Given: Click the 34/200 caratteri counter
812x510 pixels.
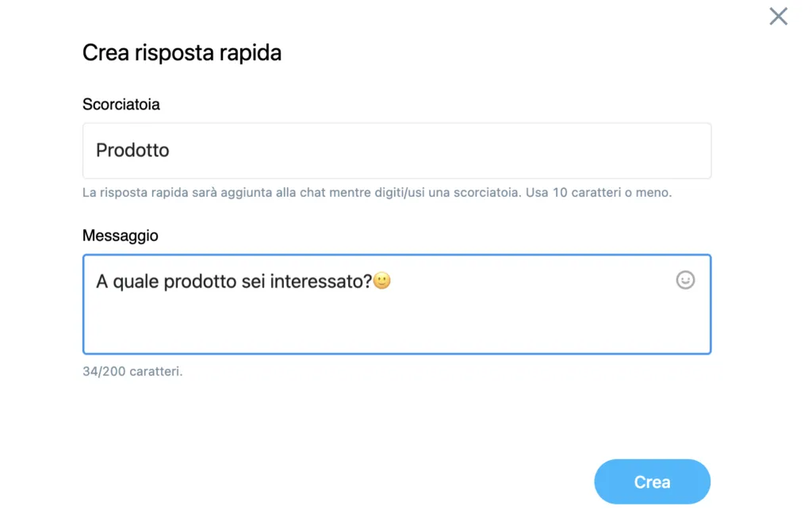Looking at the screenshot, I should click(132, 371).
